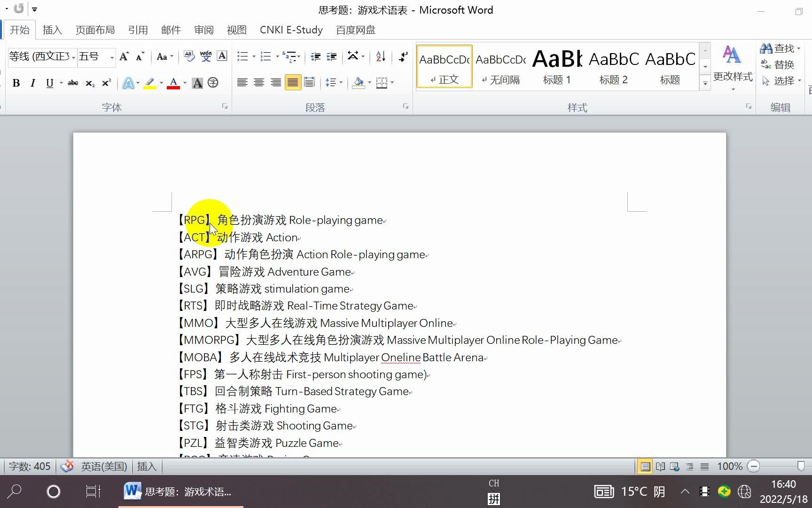
Task: Switch to the 审阅 tab
Action: pos(203,30)
